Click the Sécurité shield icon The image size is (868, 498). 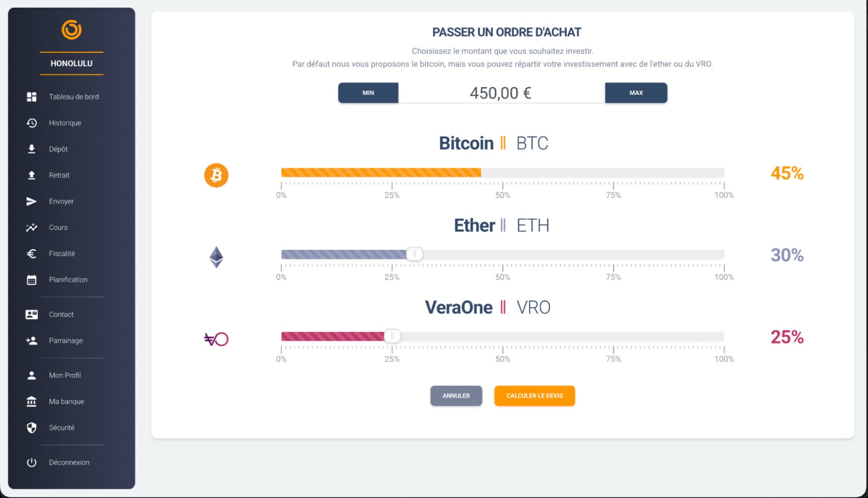(31, 428)
